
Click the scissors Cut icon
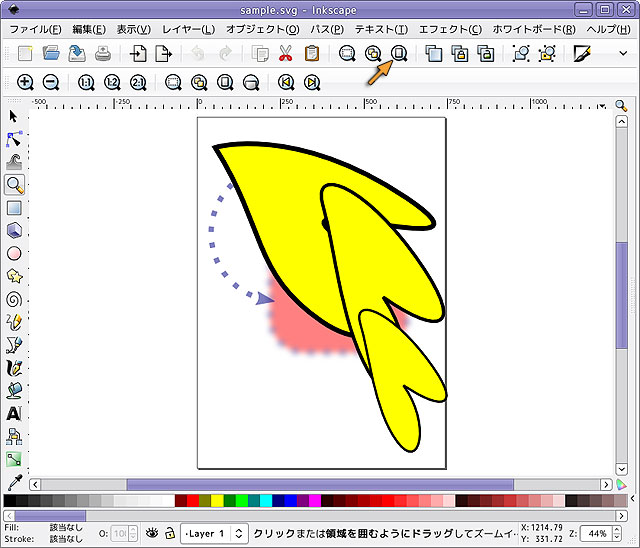[x=285, y=54]
